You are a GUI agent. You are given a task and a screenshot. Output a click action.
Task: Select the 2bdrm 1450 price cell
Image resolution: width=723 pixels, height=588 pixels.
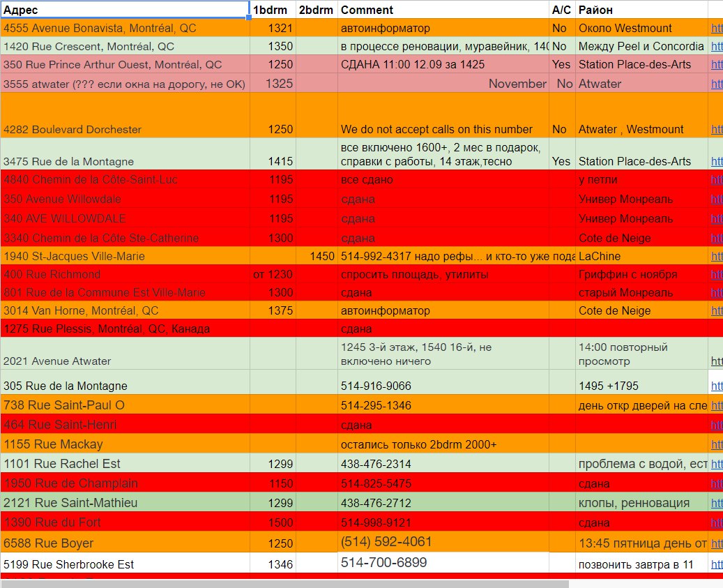[317, 256]
